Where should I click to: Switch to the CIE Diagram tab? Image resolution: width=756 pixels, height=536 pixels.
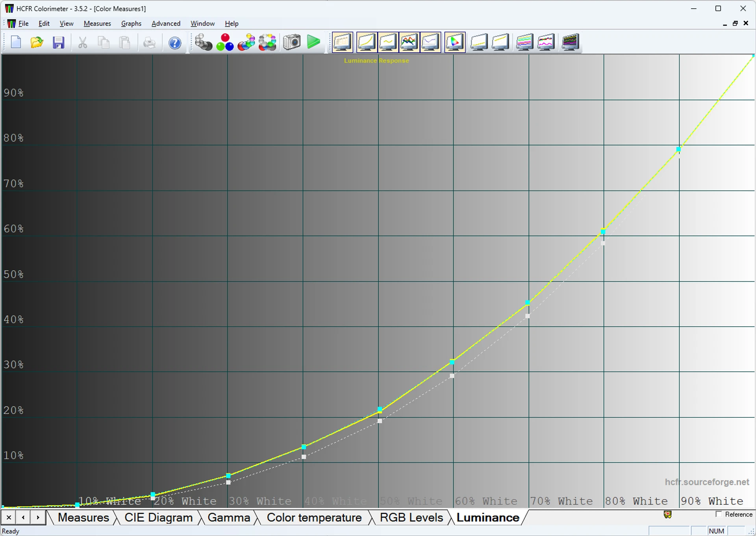(158, 517)
